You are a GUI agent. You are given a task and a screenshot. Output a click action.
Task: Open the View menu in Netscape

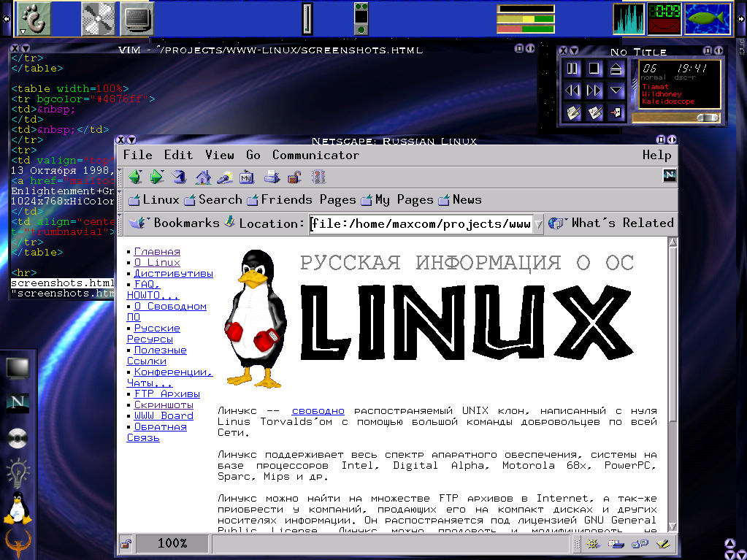(x=220, y=155)
